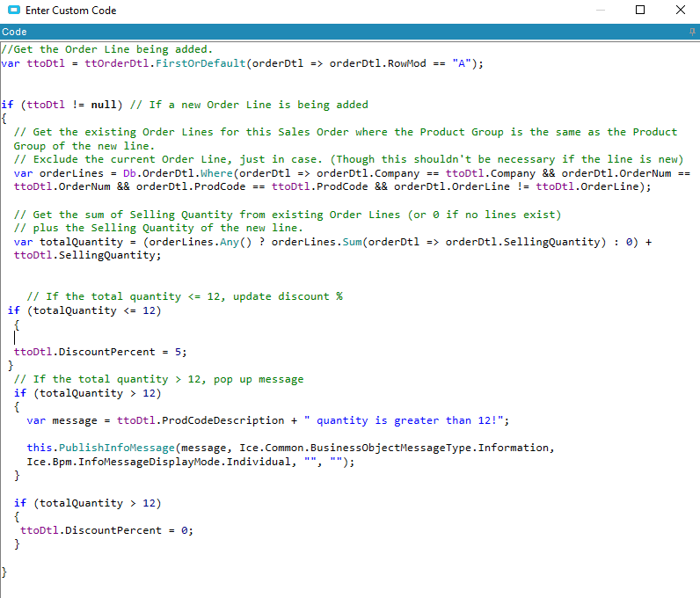The height and width of the screenshot is (598, 700).
Task: Close the Enter Custom Code window
Action: tap(681, 10)
